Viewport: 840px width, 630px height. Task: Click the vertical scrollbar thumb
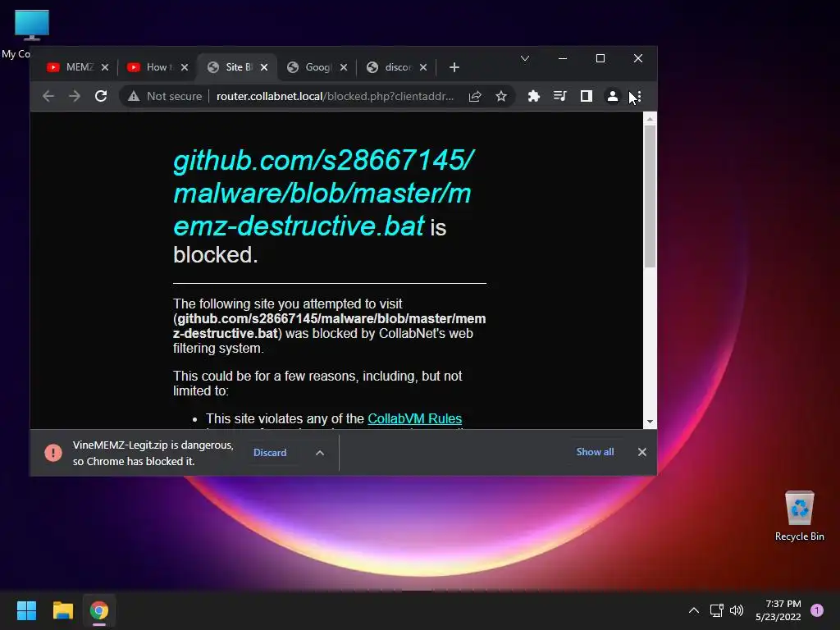point(650,196)
